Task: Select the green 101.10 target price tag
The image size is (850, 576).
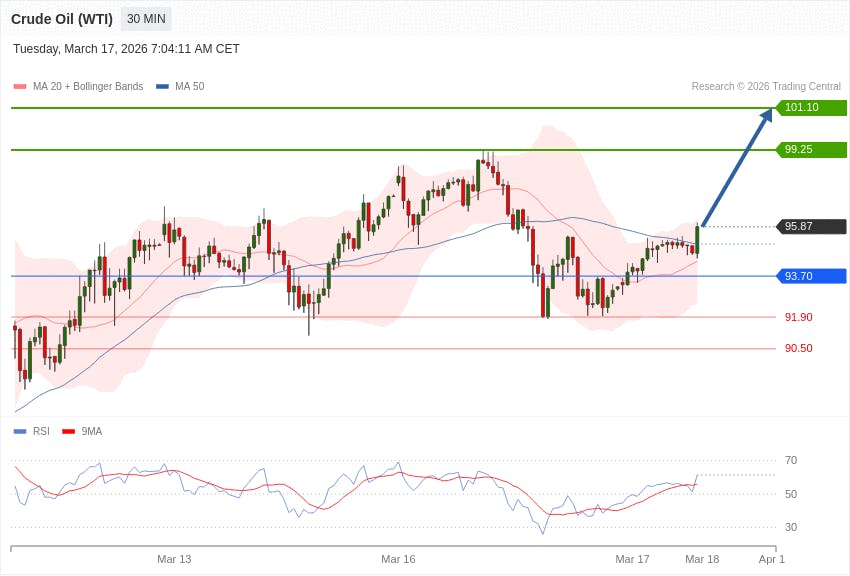Action: pyautogui.click(x=811, y=108)
